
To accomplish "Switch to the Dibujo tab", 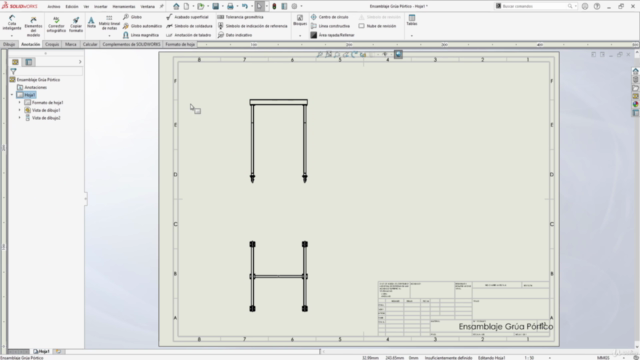I will (x=9, y=44).
